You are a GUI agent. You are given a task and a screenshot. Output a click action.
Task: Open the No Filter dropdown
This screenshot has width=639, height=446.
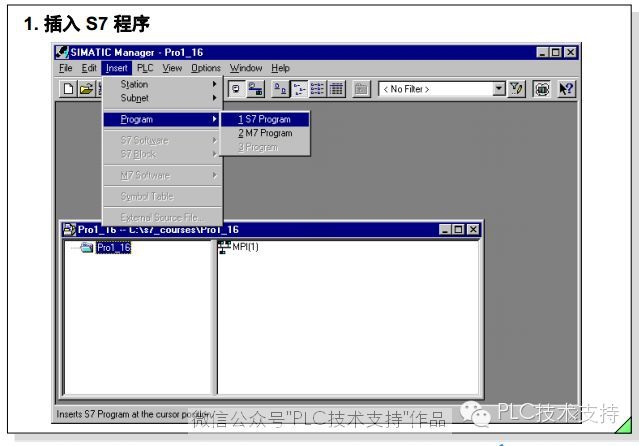[499, 88]
